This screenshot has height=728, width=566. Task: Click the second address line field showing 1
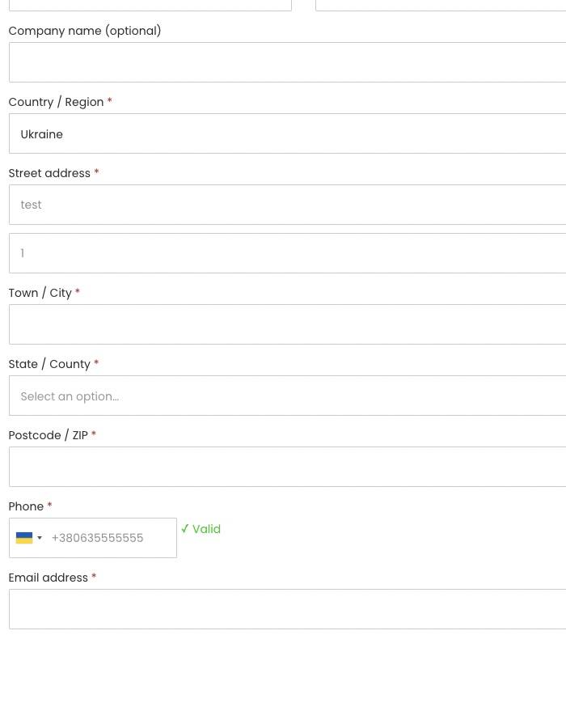tap(288, 253)
